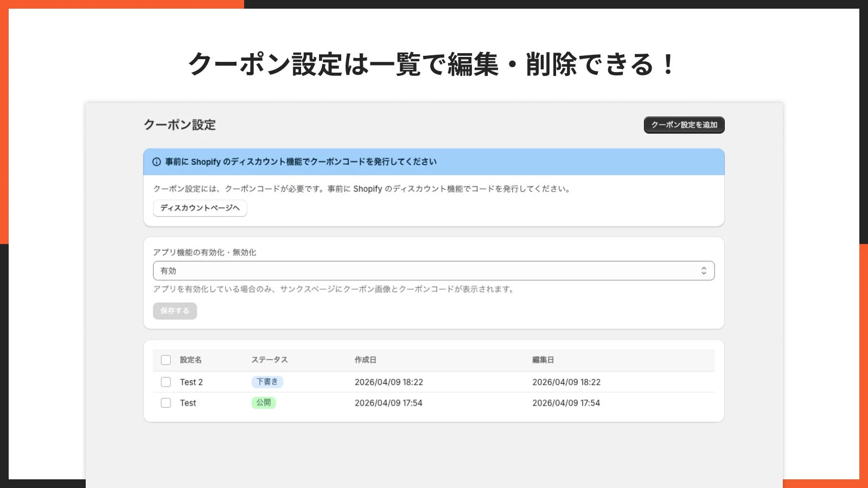
Task: Click the ステータス column header
Action: coord(270,360)
